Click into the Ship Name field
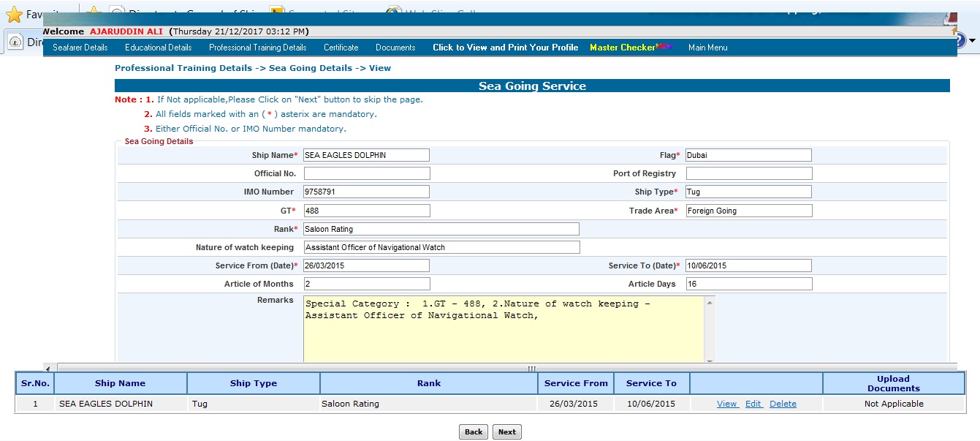Viewport: 980px width, 441px height. [366, 155]
